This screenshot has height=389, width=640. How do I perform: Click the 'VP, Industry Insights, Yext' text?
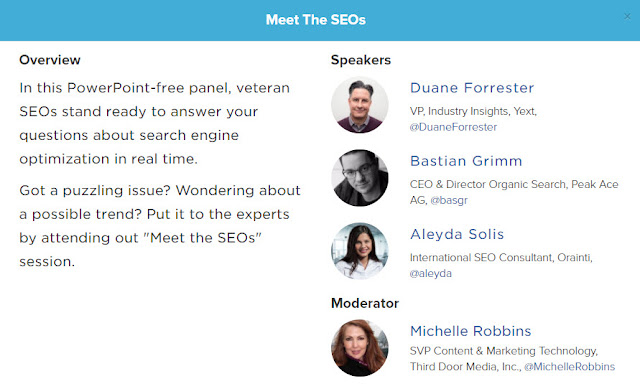(473, 111)
